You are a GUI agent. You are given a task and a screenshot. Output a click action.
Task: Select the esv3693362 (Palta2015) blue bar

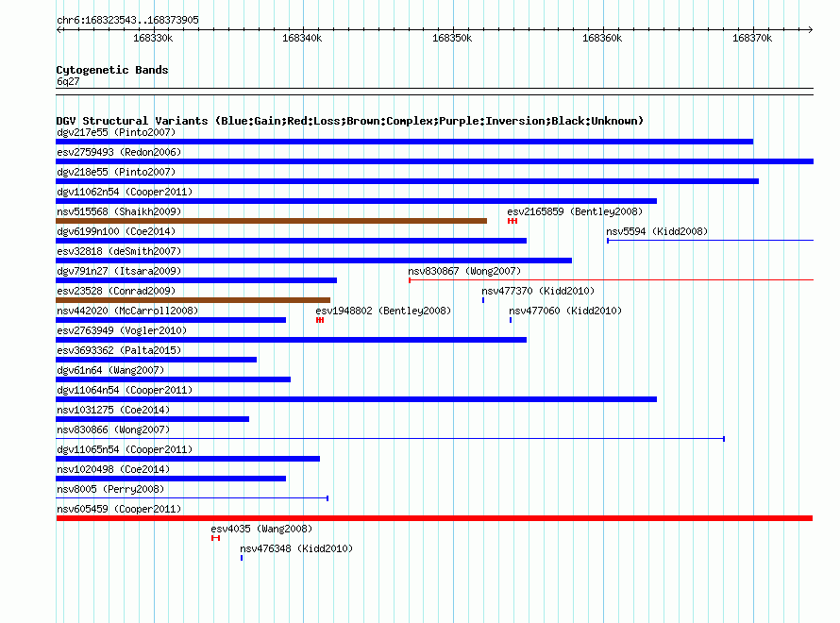[157, 360]
